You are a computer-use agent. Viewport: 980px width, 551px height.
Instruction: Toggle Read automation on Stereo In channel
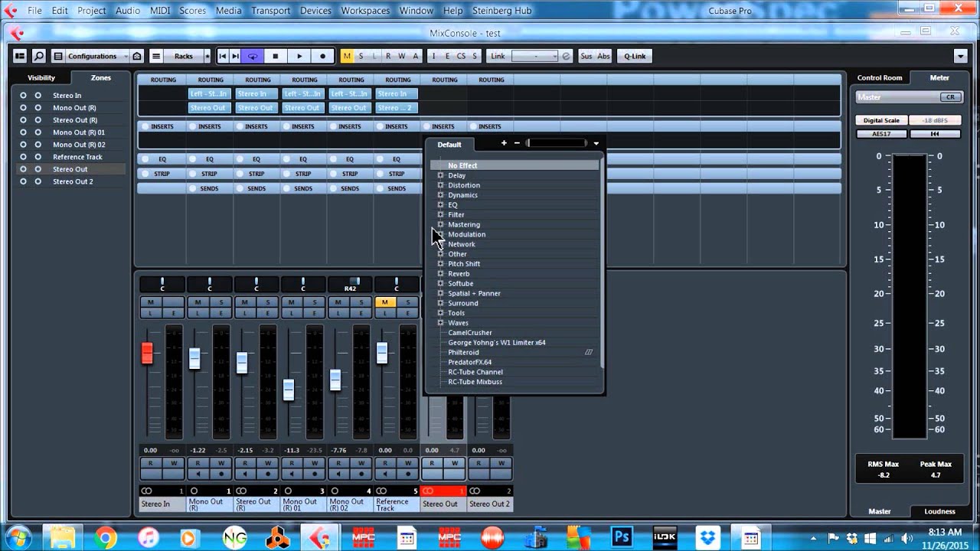pos(151,463)
